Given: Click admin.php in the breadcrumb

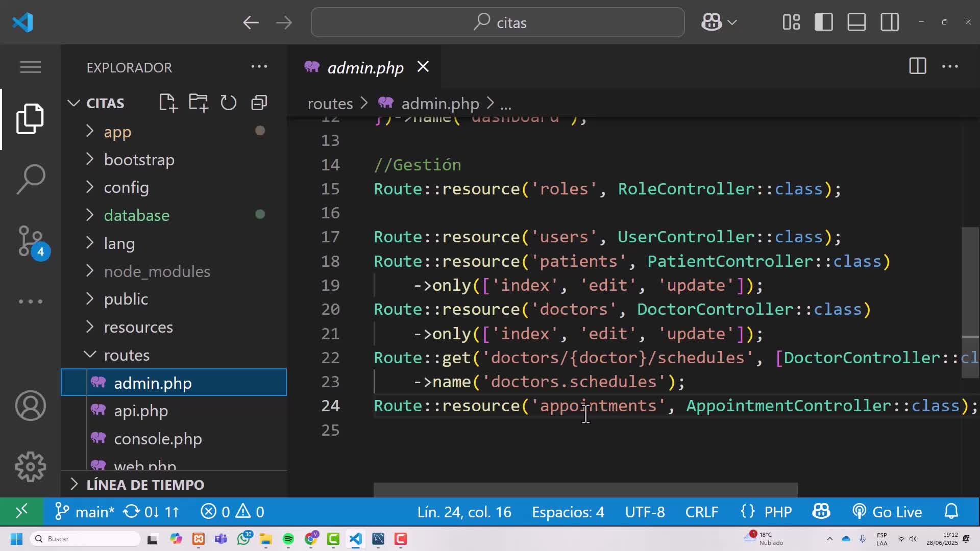Looking at the screenshot, I should [440, 104].
